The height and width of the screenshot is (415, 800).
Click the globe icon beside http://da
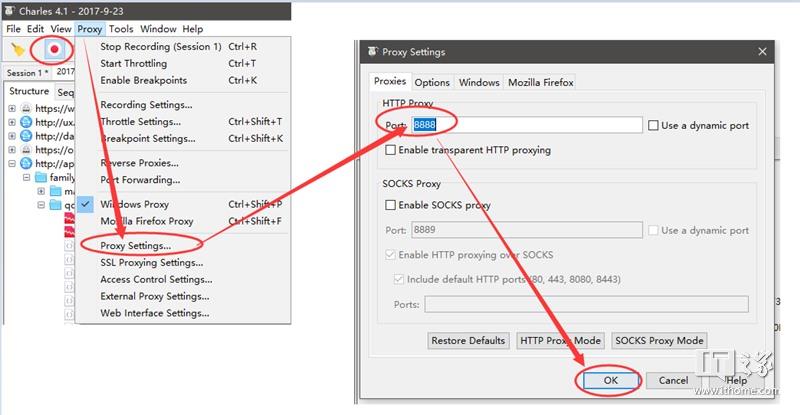[26, 136]
